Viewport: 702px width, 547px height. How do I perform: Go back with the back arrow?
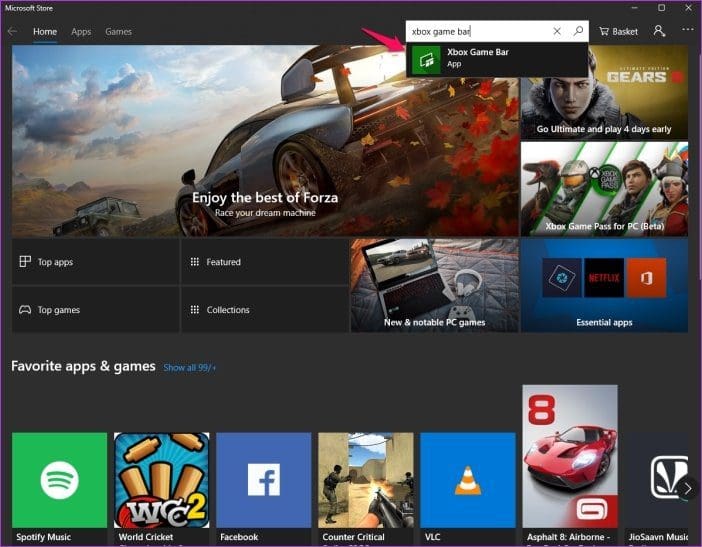coord(13,31)
